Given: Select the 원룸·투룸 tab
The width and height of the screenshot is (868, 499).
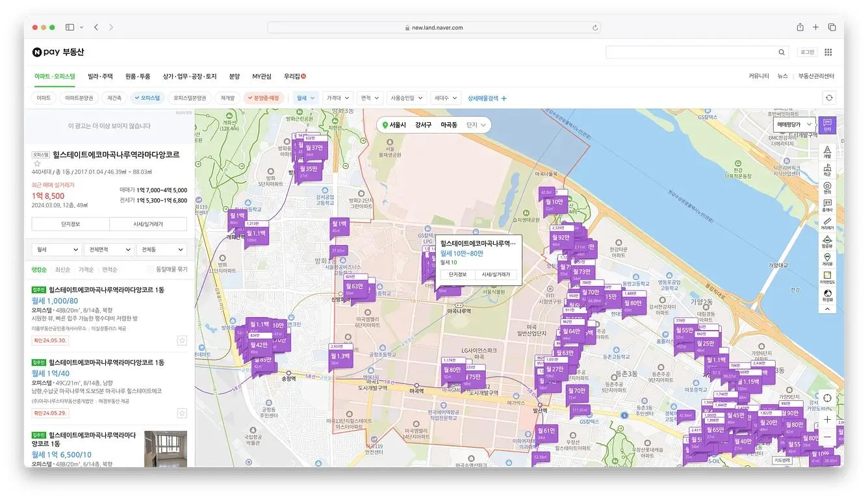Looking at the screenshot, I should pyautogui.click(x=138, y=76).
